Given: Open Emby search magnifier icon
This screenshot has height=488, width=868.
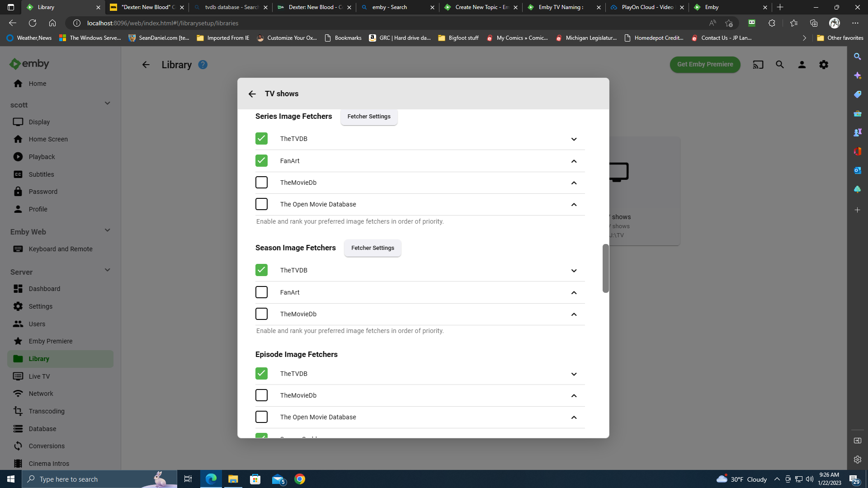Looking at the screenshot, I should (x=780, y=65).
